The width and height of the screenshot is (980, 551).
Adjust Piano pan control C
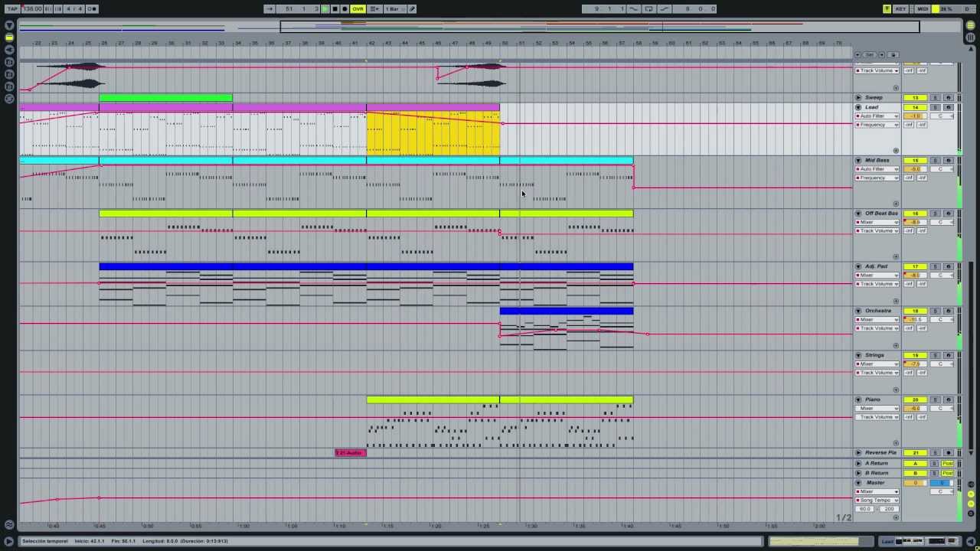[x=942, y=409]
